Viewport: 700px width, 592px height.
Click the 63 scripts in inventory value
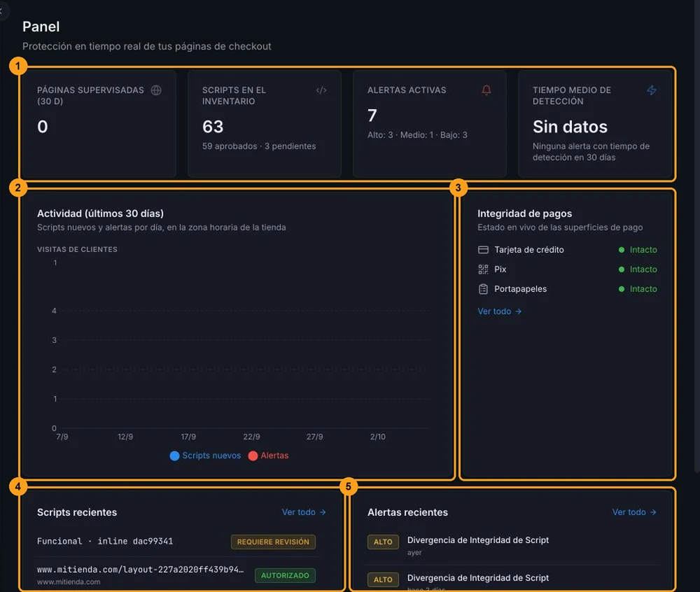pyautogui.click(x=213, y=127)
